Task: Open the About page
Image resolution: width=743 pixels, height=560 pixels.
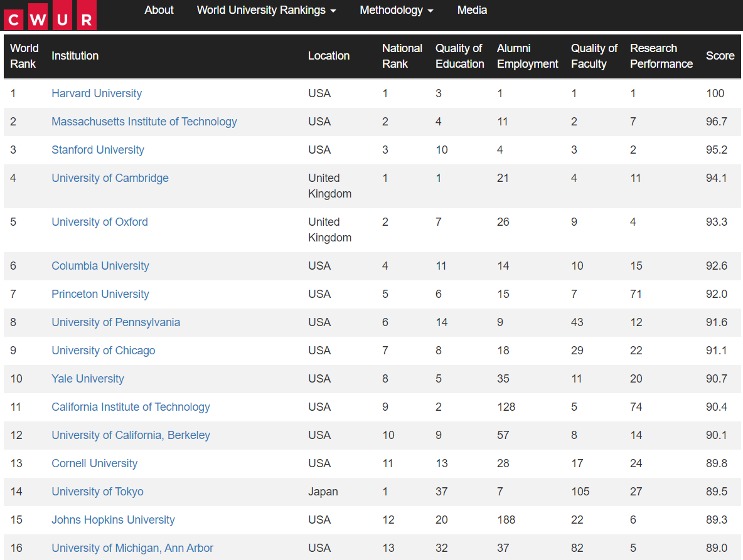Action: 159,10
